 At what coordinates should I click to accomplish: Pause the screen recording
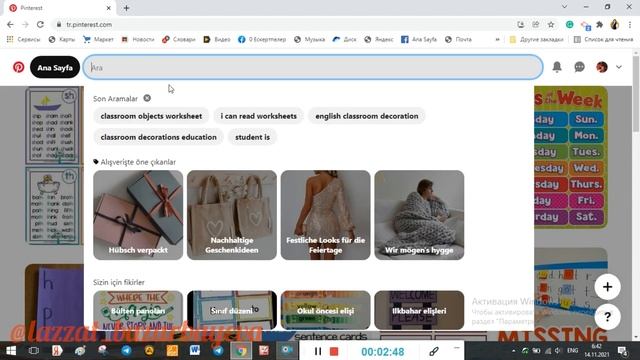pos(318,351)
